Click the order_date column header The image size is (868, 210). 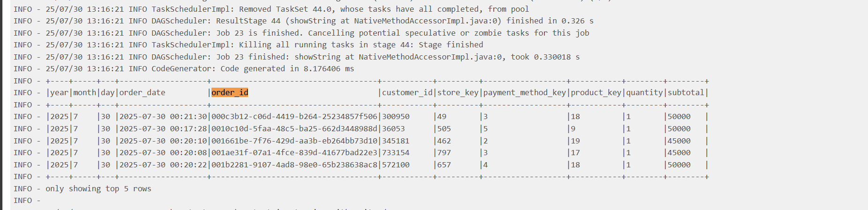(x=142, y=92)
